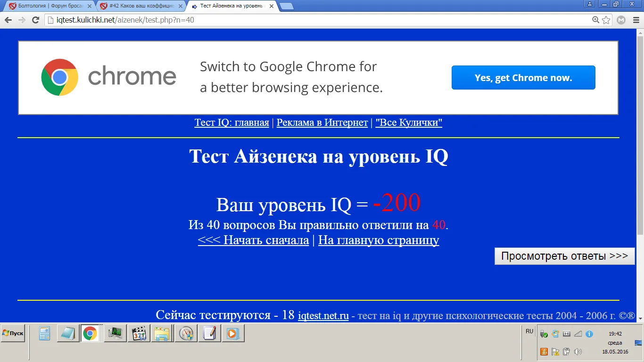The width and height of the screenshot is (644, 362).
Task: Open the Chrome user profile button
Action: 589,4
